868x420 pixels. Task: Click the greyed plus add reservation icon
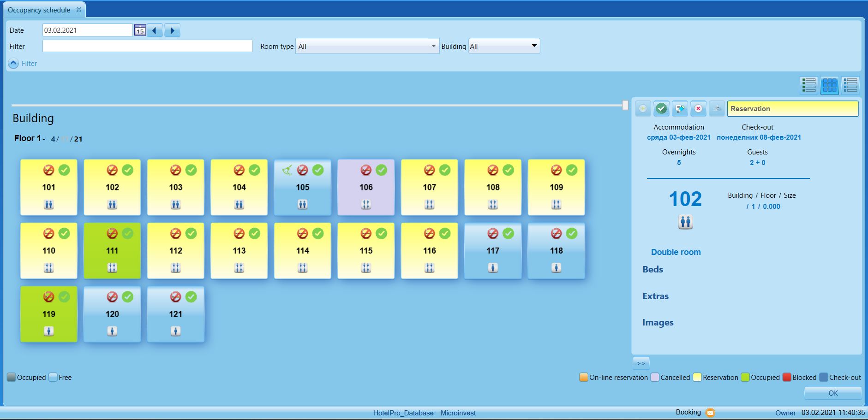tap(643, 108)
